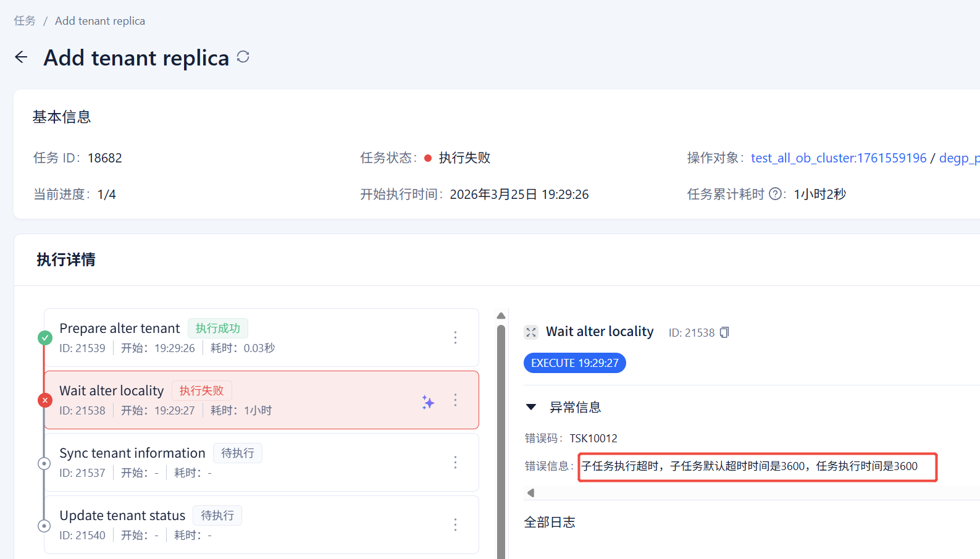
Task: Copy subtask ID 21538
Action: tap(724, 332)
